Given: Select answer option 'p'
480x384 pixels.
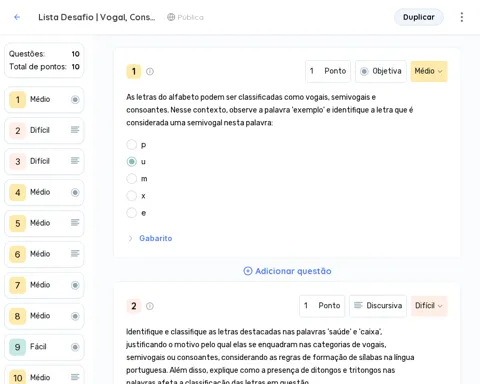Looking at the screenshot, I should (132, 145).
